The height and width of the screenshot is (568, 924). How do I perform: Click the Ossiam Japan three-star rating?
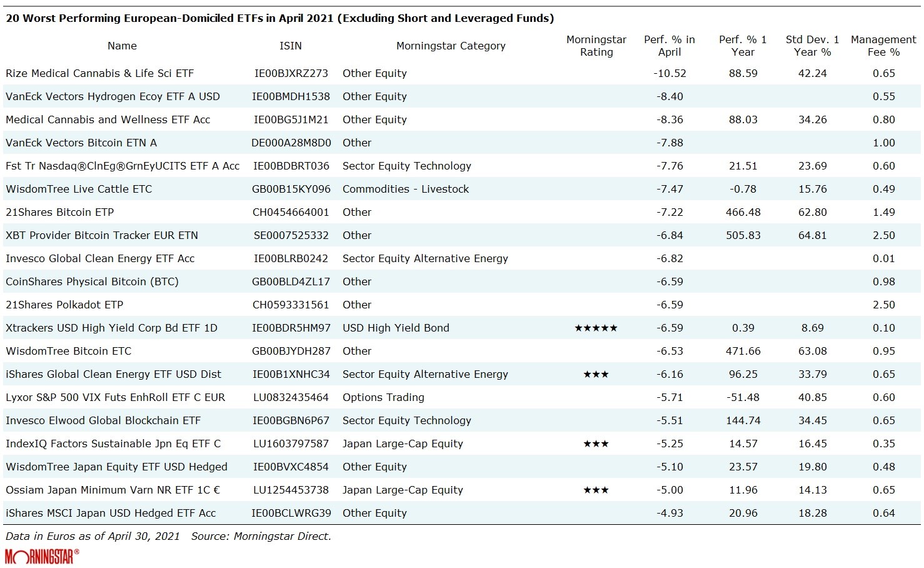coord(596,490)
